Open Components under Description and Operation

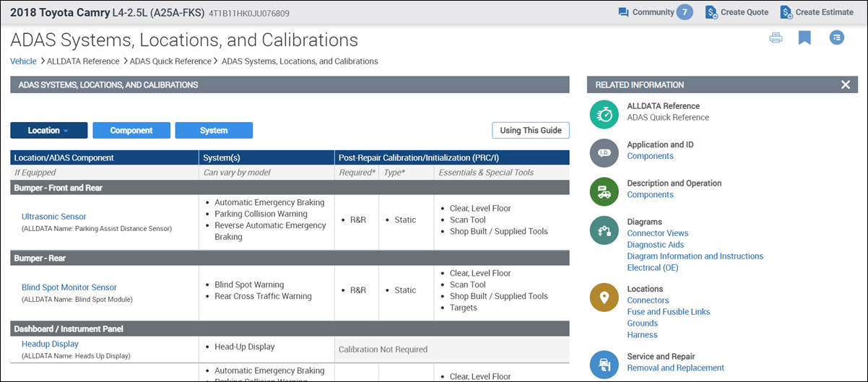650,195
